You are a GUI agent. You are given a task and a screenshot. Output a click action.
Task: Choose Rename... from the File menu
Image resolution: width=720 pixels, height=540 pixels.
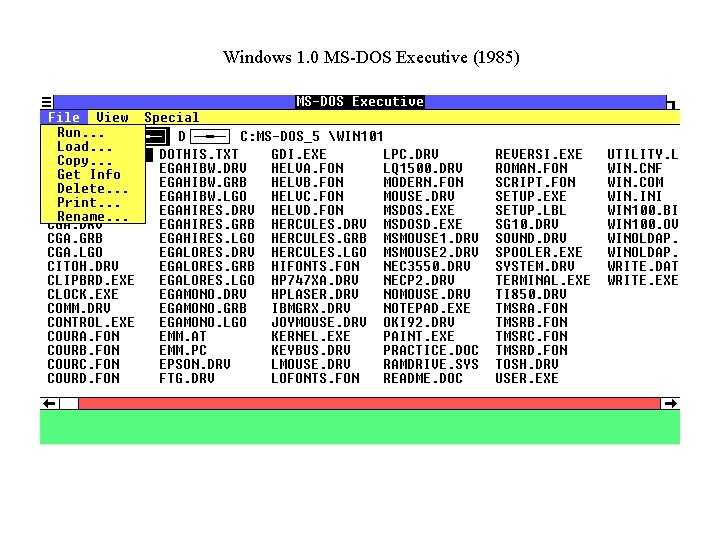pos(93,216)
